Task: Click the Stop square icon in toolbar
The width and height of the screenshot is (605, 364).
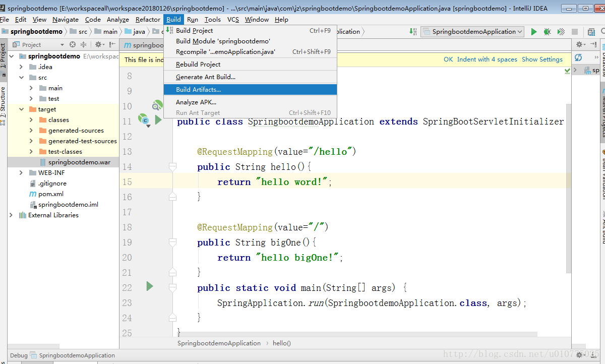Action: pos(575,32)
